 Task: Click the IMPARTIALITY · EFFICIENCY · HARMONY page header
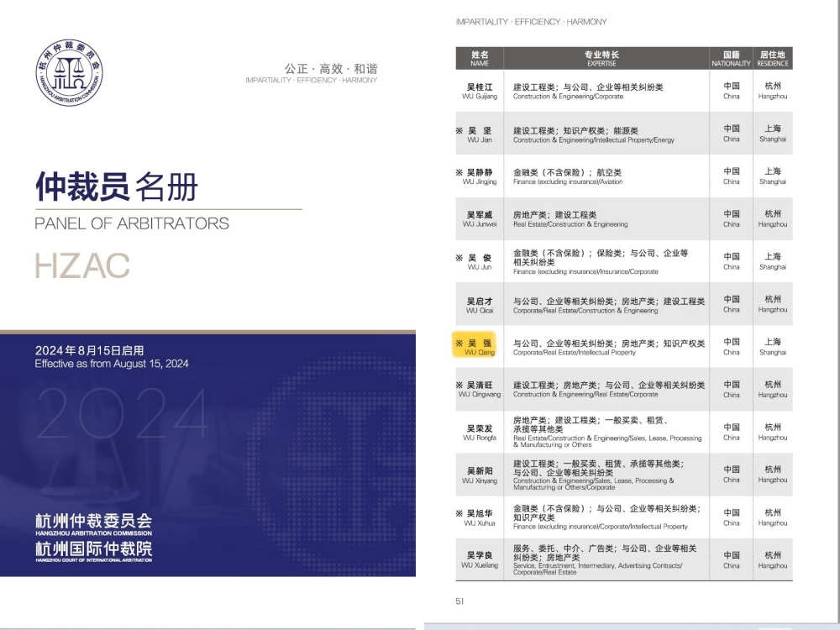(532, 22)
